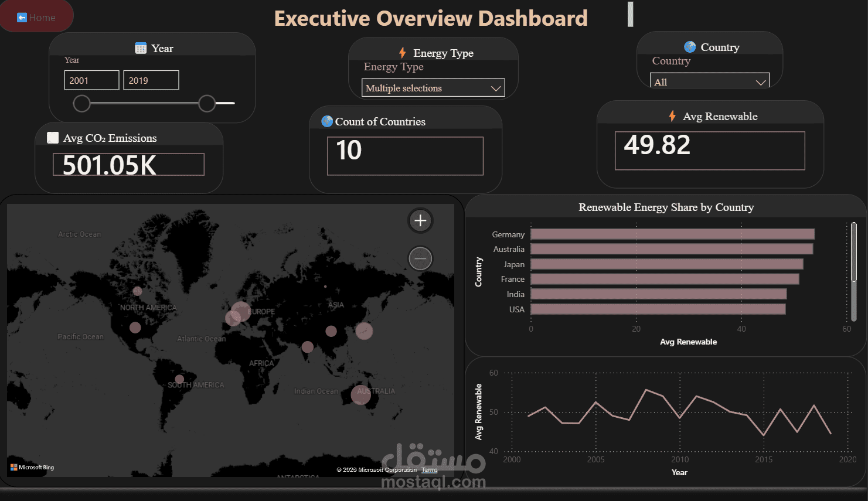Image resolution: width=868 pixels, height=501 pixels.
Task: Click the Germany bar in chart
Action: tap(672, 234)
